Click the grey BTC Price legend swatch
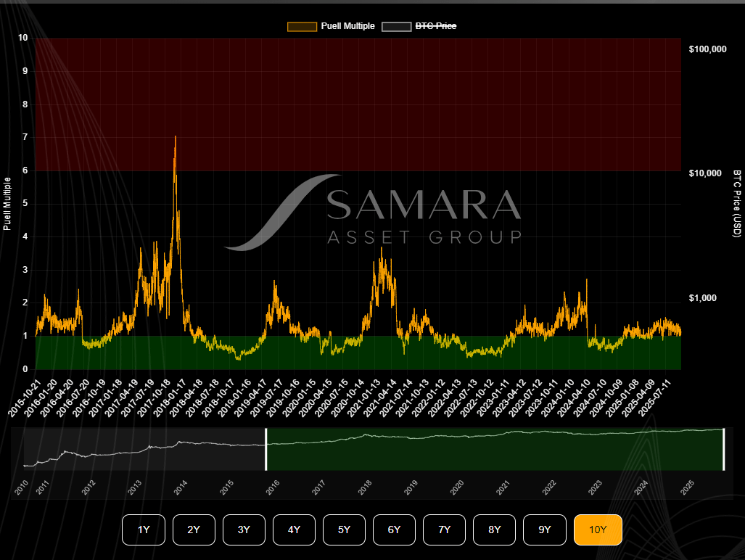 (x=396, y=26)
